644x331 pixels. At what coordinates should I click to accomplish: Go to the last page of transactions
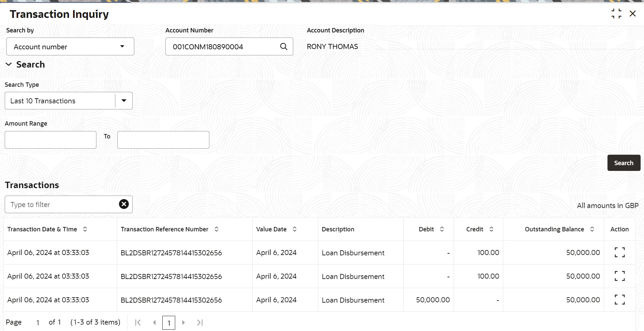pyautogui.click(x=200, y=323)
